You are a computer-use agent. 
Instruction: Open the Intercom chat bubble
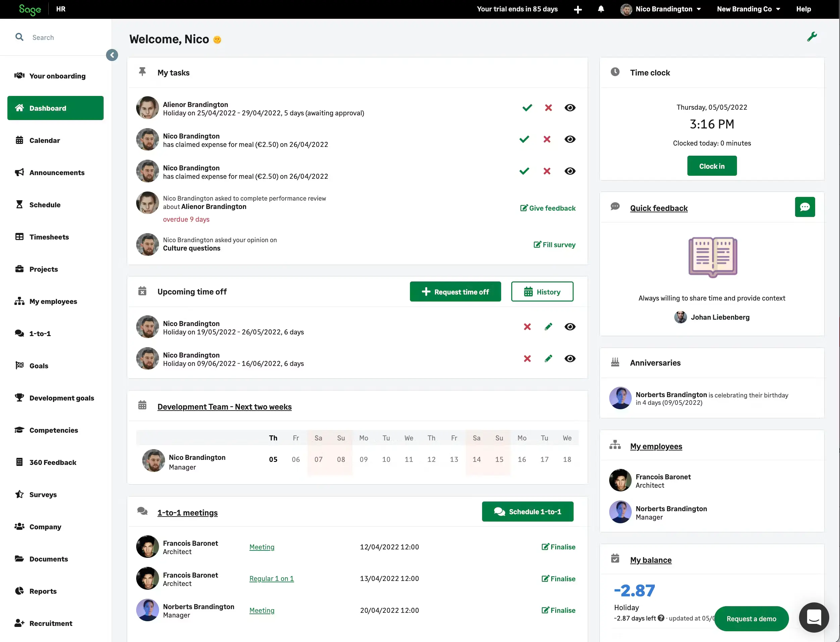[x=813, y=618]
